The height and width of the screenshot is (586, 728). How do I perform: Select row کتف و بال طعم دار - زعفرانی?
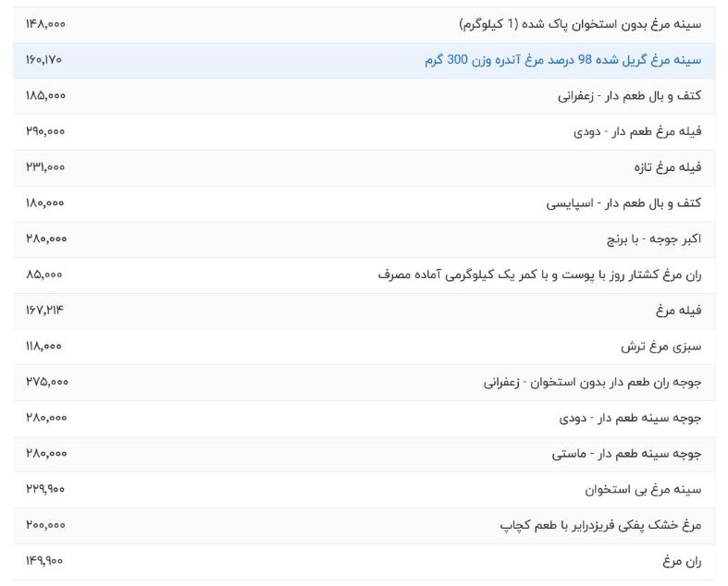(364, 96)
